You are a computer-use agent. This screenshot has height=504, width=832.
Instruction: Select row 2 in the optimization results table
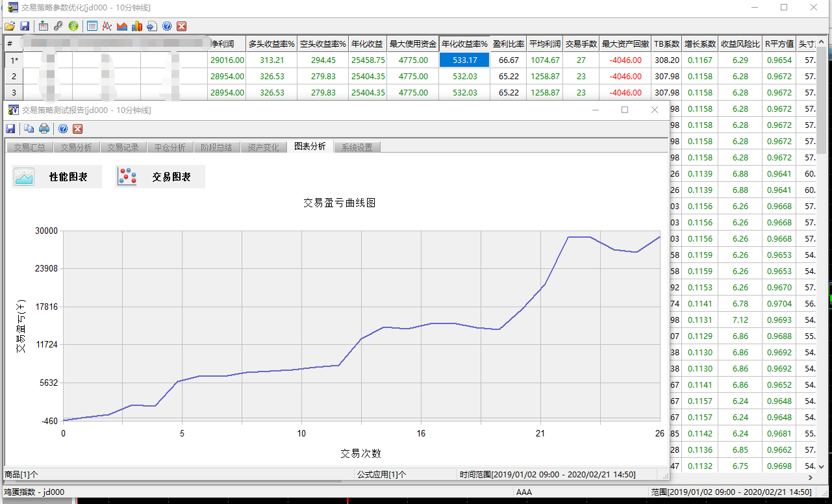[14, 76]
